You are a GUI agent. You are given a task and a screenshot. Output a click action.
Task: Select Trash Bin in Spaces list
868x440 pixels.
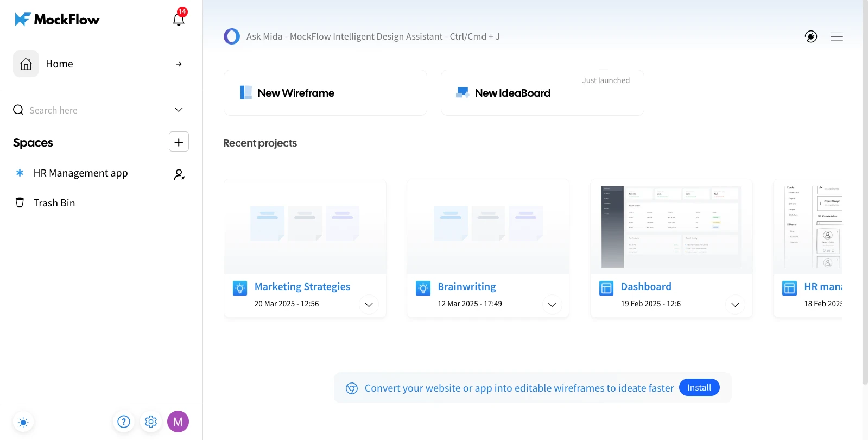click(x=54, y=203)
